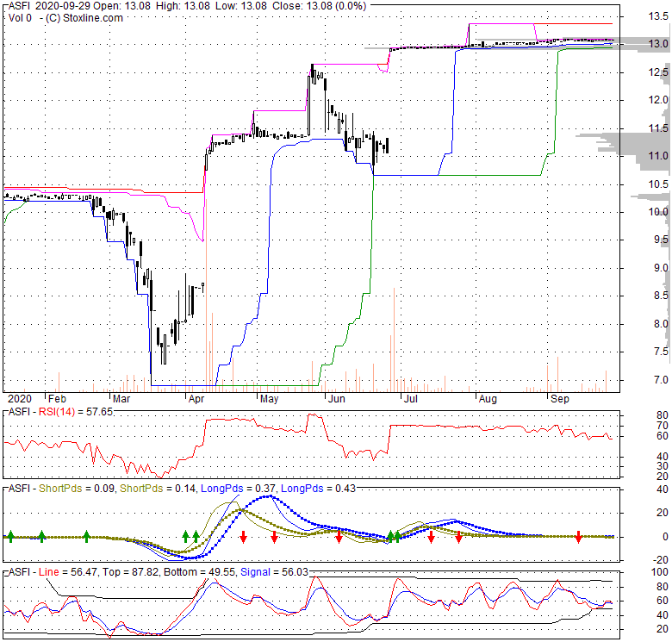672x642 pixels.
Task: Click the 'Bottom = 49.55' label
Action: 200,572
